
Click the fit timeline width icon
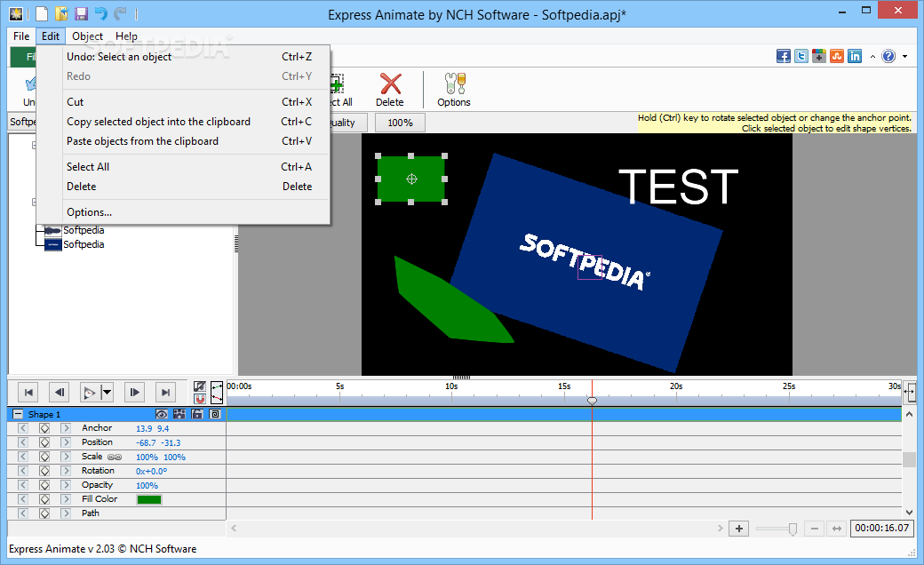837,529
